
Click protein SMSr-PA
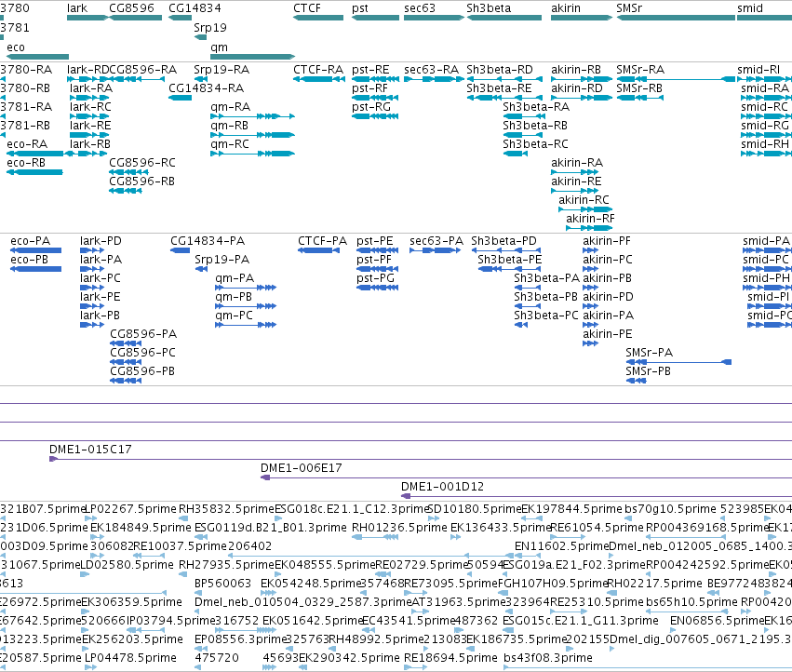pos(678,362)
